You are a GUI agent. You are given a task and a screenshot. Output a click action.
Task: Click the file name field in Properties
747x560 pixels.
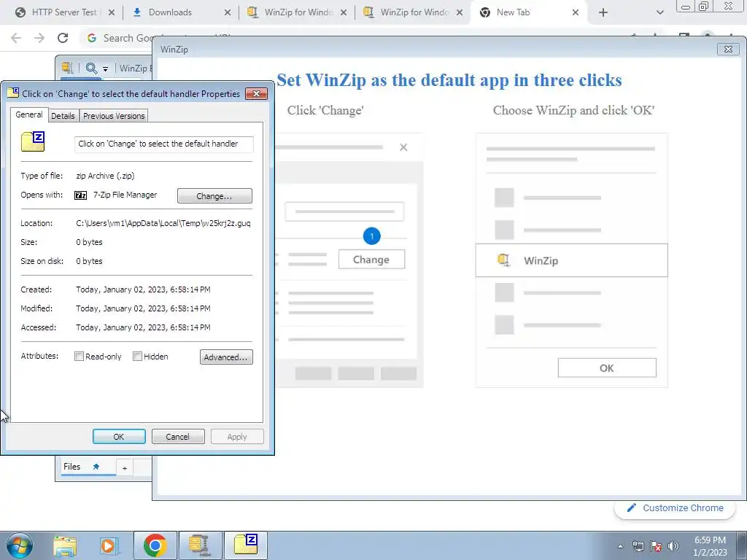[x=163, y=144]
